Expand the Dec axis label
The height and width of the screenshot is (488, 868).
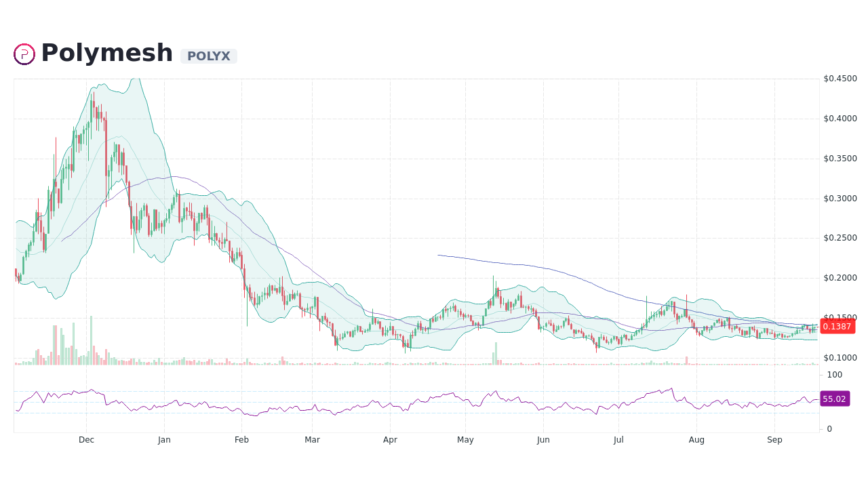pyautogui.click(x=86, y=439)
